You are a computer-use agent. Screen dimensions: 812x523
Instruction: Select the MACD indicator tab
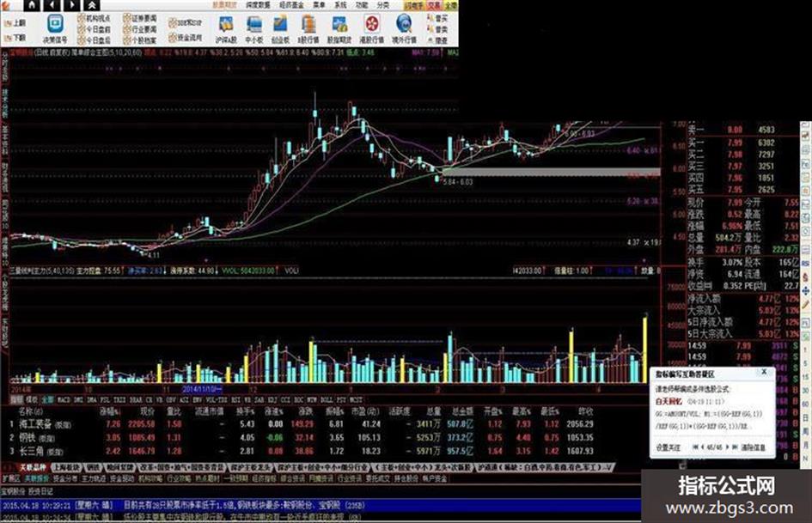(x=64, y=399)
